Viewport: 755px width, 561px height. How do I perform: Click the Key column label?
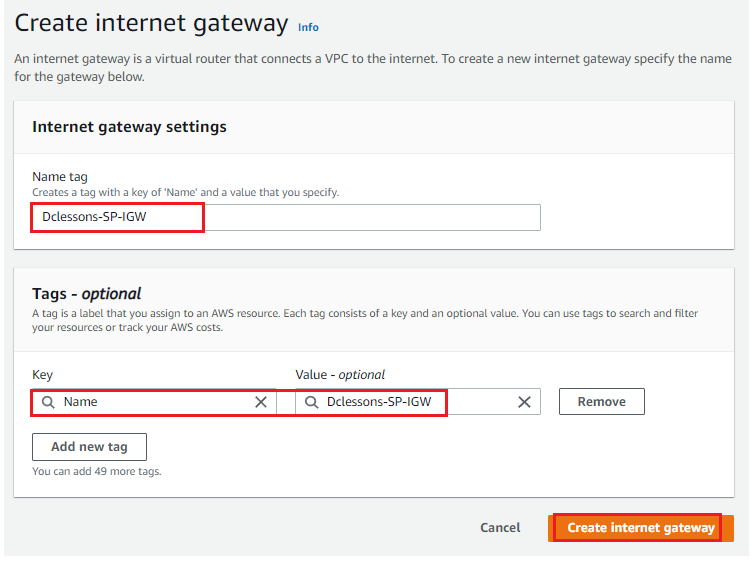tap(42, 375)
